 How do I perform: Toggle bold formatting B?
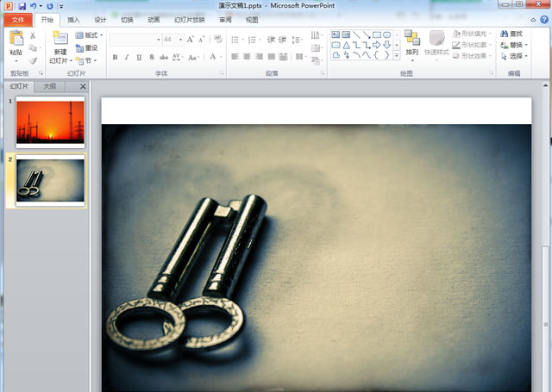coord(115,57)
